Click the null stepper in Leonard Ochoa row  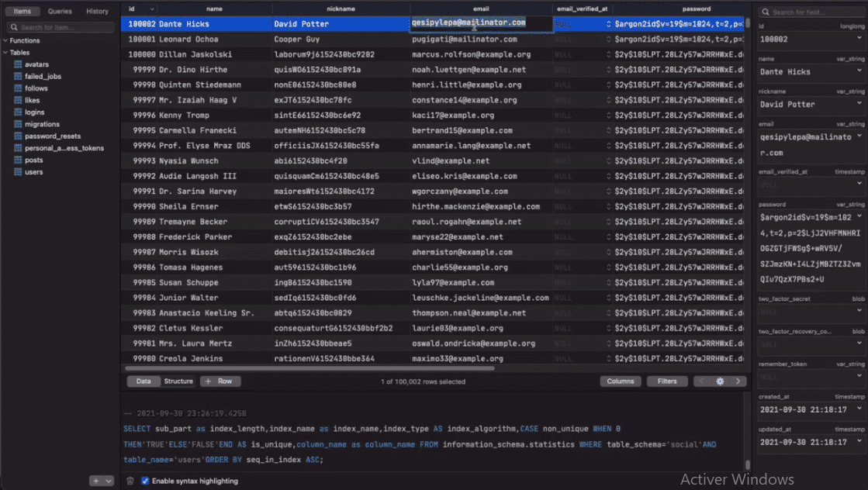coord(608,40)
